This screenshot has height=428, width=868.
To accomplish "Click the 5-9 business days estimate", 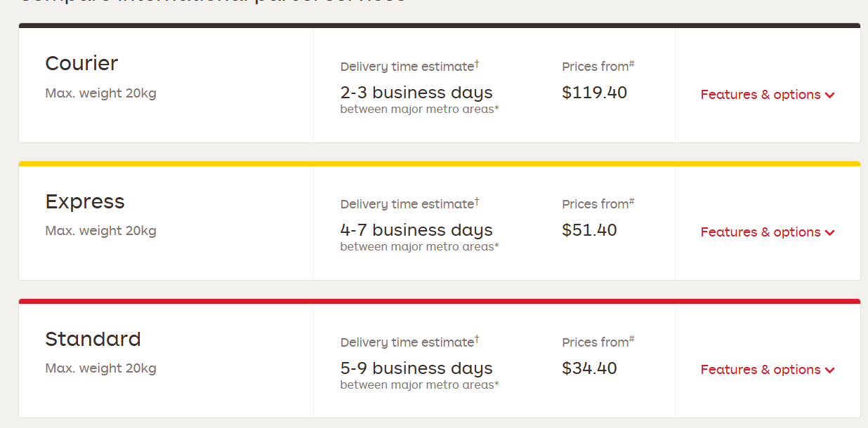I will 416,368.
